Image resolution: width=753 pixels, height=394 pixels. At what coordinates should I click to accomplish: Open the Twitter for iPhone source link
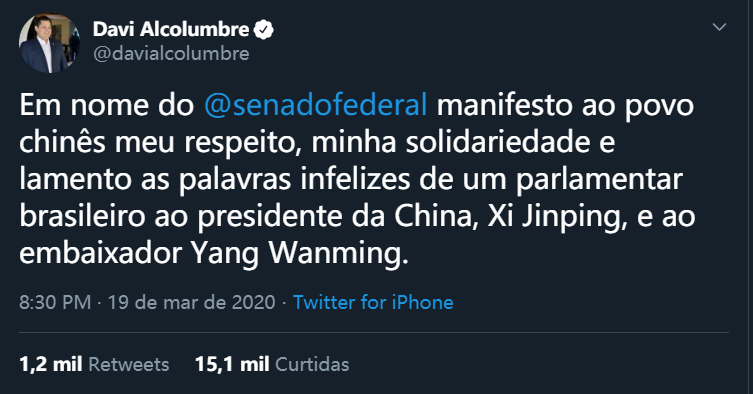373,302
